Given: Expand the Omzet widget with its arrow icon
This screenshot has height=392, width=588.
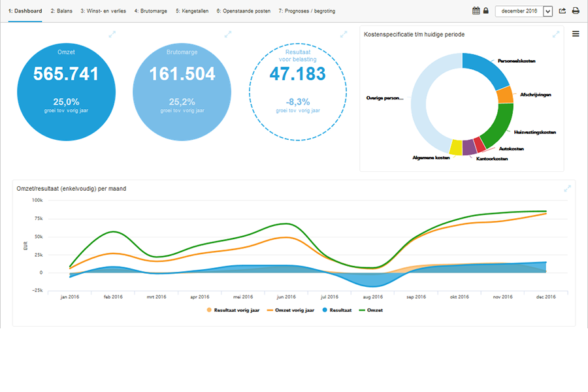Looking at the screenshot, I should tap(112, 34).
